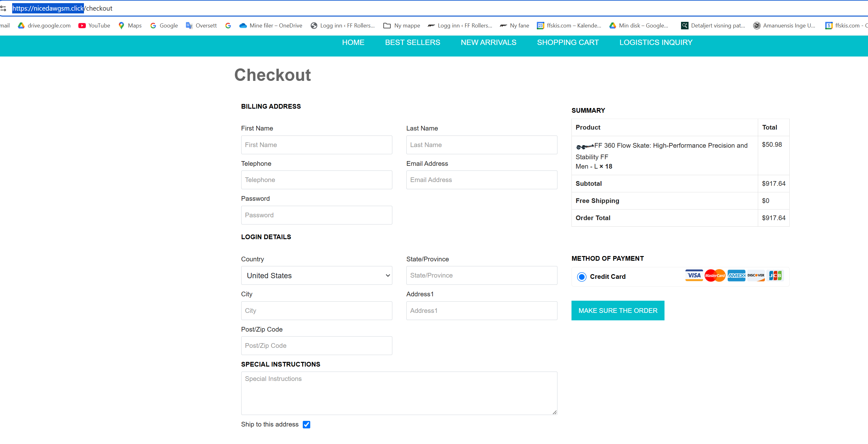
Task: Expand the Country dropdown showing United States
Action: coord(316,275)
